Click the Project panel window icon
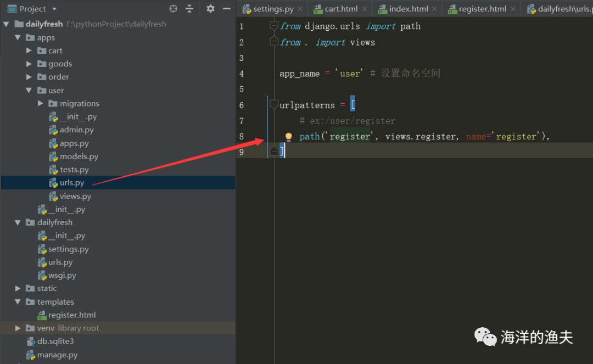This screenshot has width=593, height=364. coord(12,9)
